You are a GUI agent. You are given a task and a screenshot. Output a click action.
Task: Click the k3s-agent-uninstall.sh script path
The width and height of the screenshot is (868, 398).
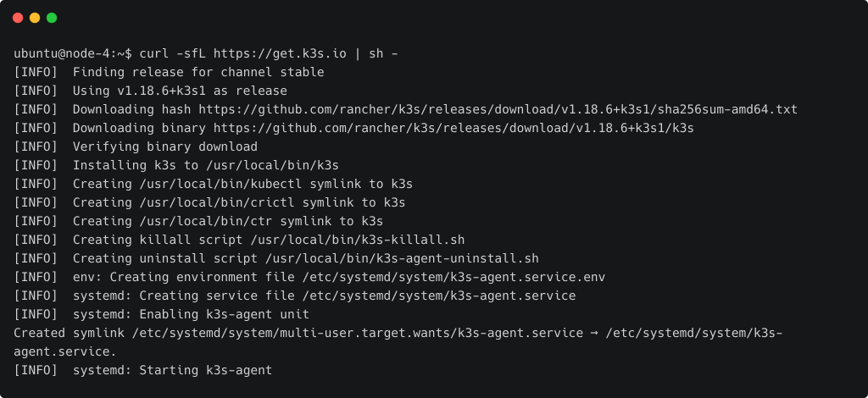point(402,259)
